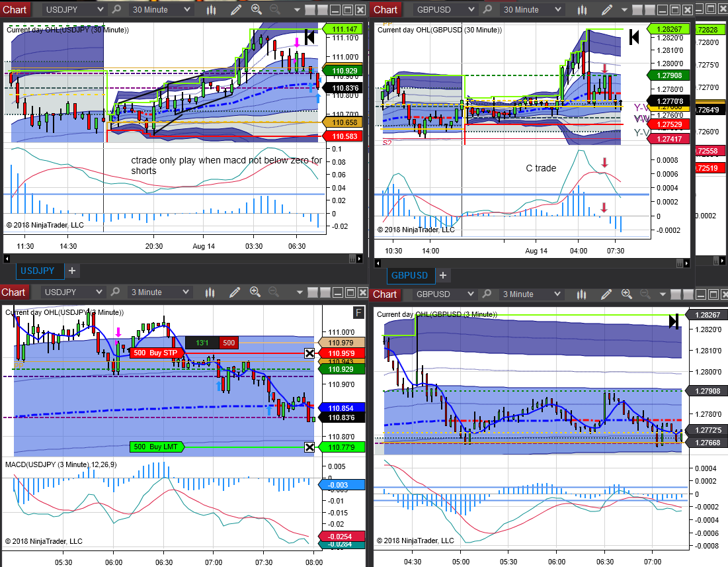The image size is (728, 567).
Task: Open the Chart menu in USDJPY 3 Minute window
Action: 13,292
